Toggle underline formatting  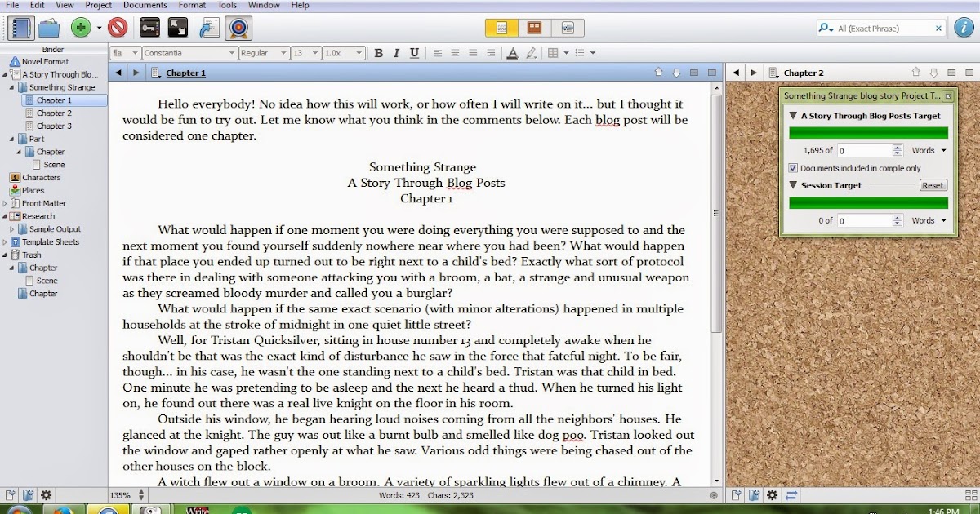tap(414, 52)
